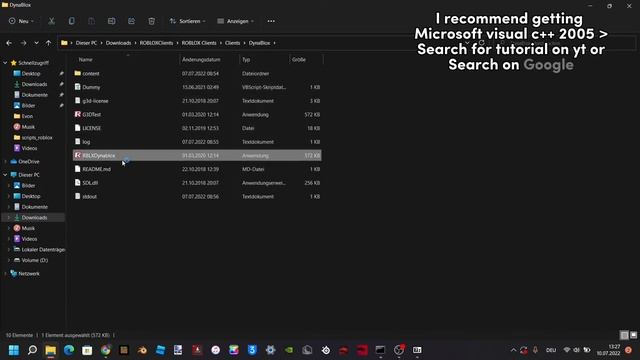Select the LICENSE file
This screenshot has height=360, width=640.
pyautogui.click(x=197, y=128)
